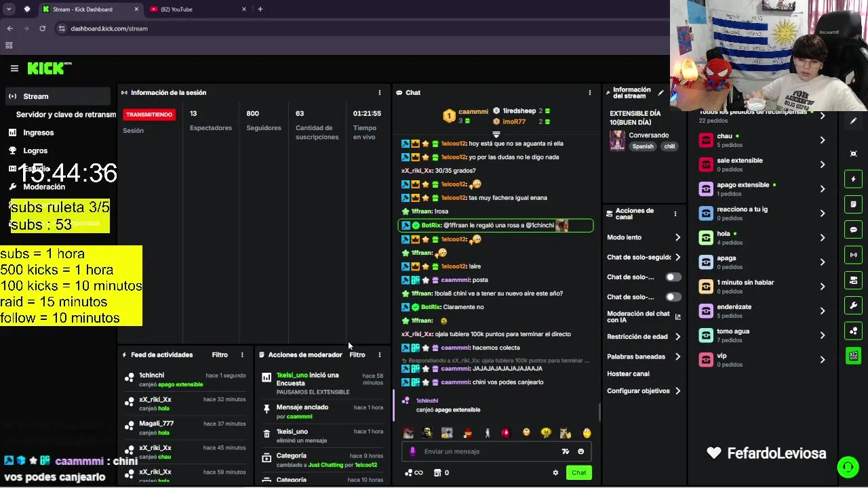This screenshot has height=488, width=868.
Task: Click the Spanish tag
Action: 643,146
